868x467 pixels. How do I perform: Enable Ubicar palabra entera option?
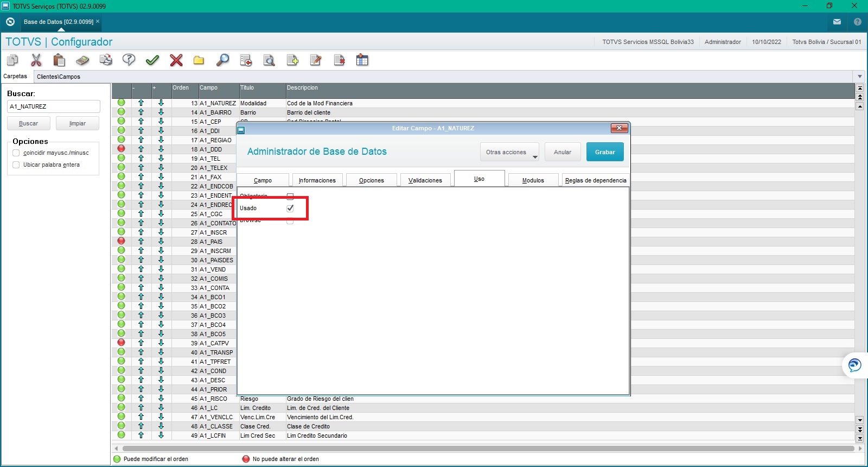(x=16, y=165)
